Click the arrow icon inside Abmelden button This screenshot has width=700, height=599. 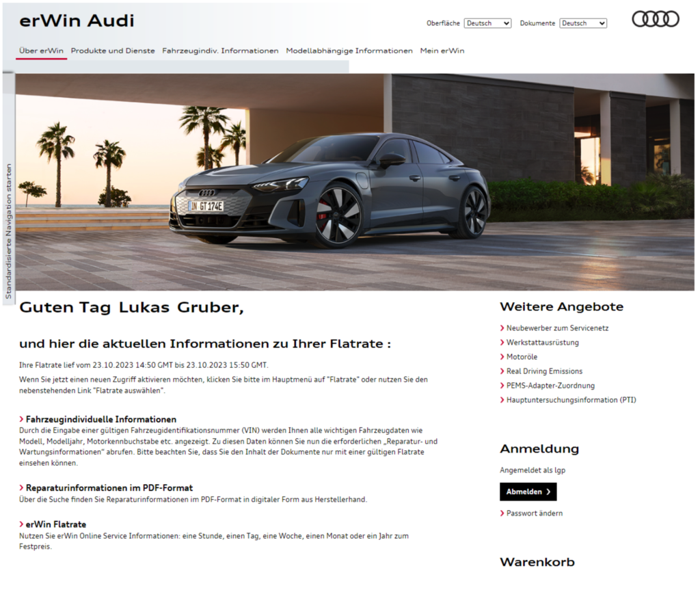pos(549,492)
